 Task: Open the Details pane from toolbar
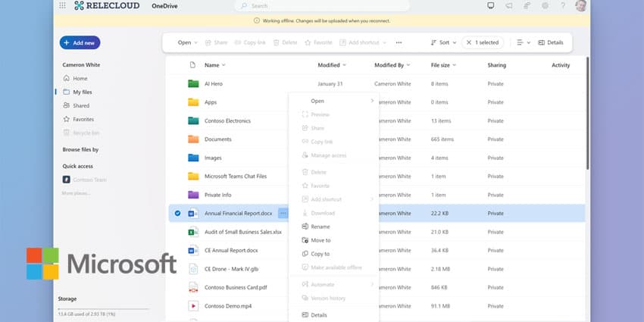coord(551,42)
